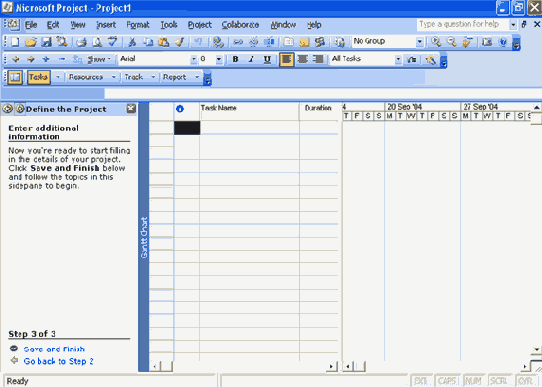
Task: Click Go back to Step 2 link
Action: [58, 361]
